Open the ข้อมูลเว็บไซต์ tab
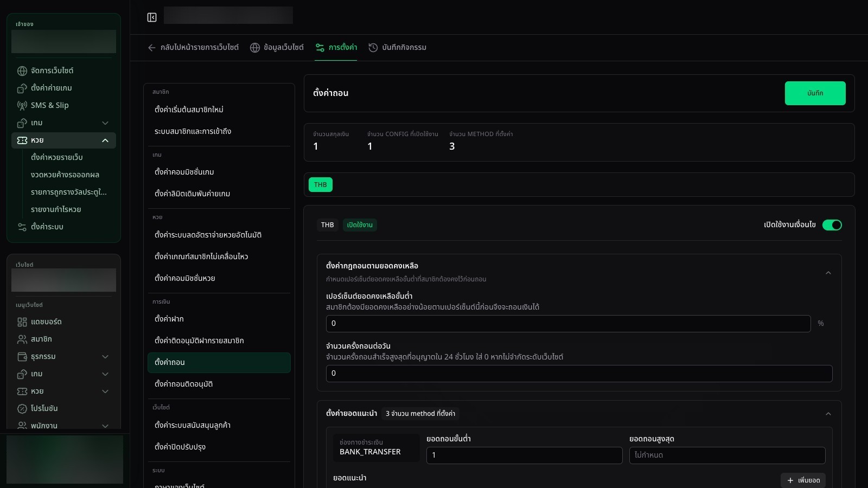Screen dimensions: 868x488 277,48
